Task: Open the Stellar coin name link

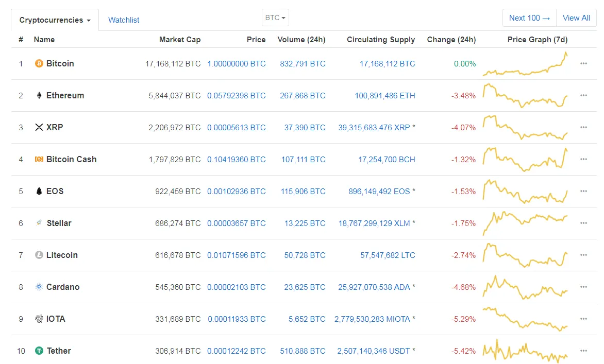Action: pyautogui.click(x=59, y=223)
